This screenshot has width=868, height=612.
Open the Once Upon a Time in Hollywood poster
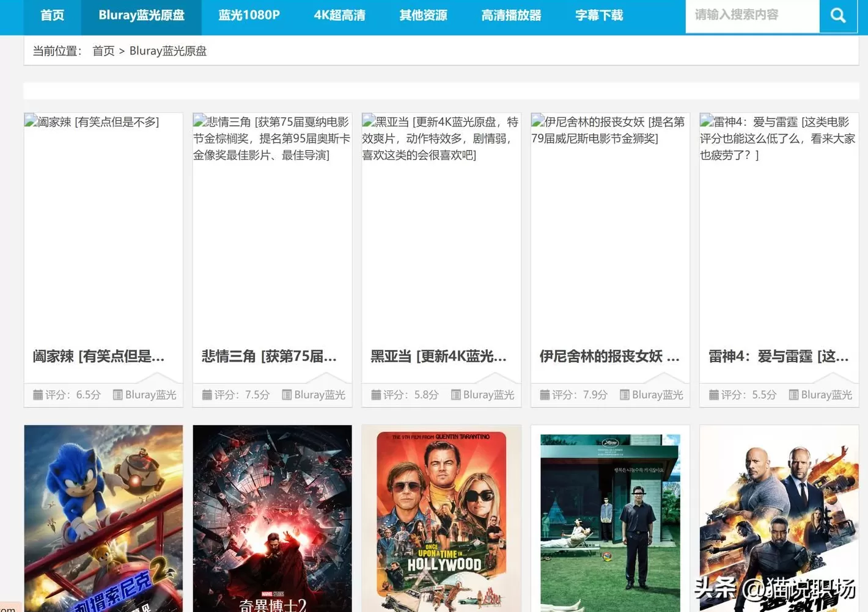click(x=441, y=518)
